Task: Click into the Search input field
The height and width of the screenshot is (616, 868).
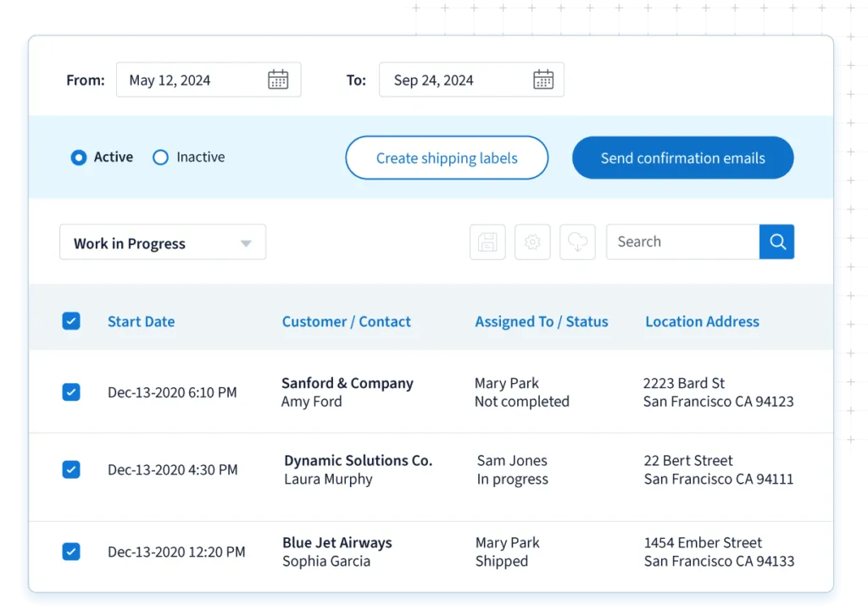Action: (x=683, y=241)
